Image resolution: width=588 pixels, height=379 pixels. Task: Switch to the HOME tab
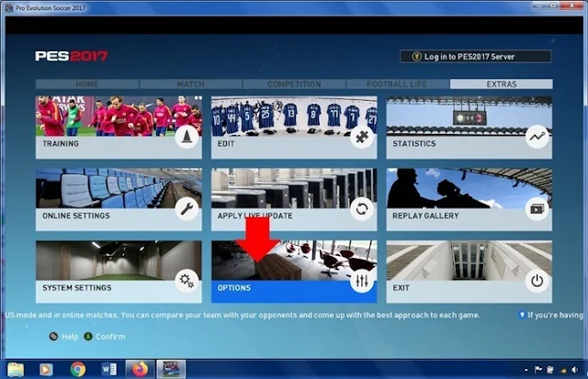click(x=87, y=84)
